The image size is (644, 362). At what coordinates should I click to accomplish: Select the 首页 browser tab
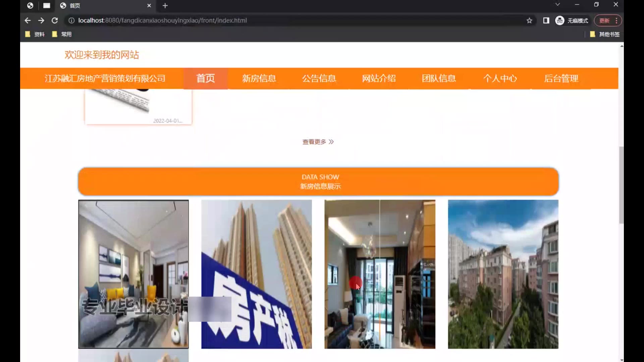106,6
